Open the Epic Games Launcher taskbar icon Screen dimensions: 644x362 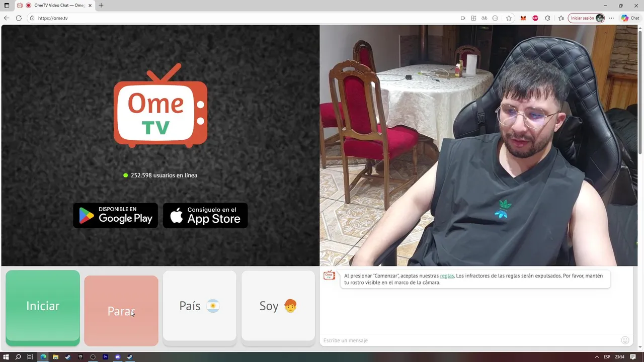coord(80,357)
